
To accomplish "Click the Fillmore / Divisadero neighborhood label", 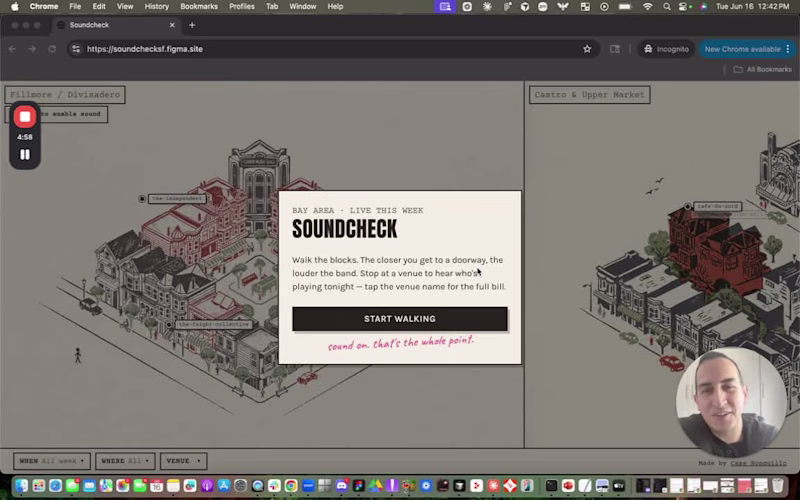I will tap(65, 94).
